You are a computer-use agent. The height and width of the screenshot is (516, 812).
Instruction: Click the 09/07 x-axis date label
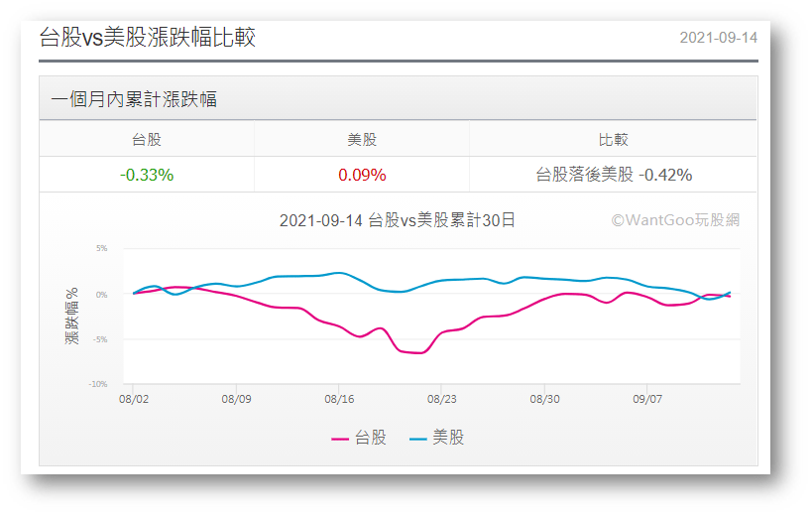646,399
